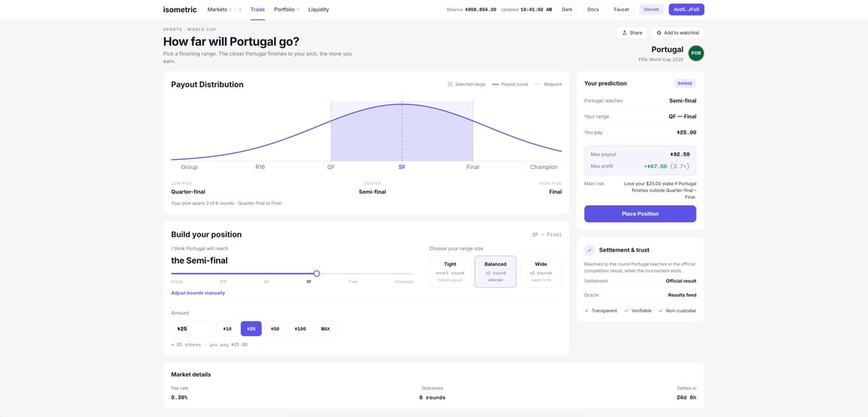Click the Transparent checkmark icon
Viewport: 868px width, 417px height.
pyautogui.click(x=587, y=311)
